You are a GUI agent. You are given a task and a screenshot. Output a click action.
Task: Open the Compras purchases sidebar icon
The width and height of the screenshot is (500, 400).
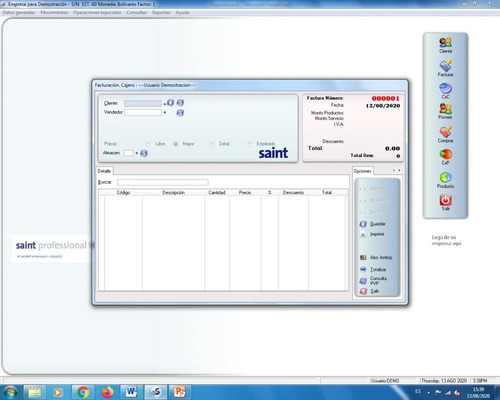point(445,134)
